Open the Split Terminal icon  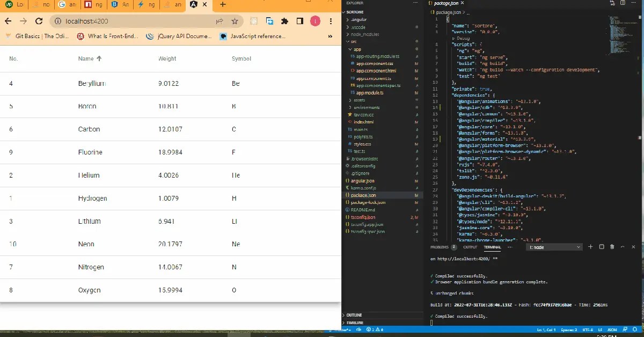602,246
